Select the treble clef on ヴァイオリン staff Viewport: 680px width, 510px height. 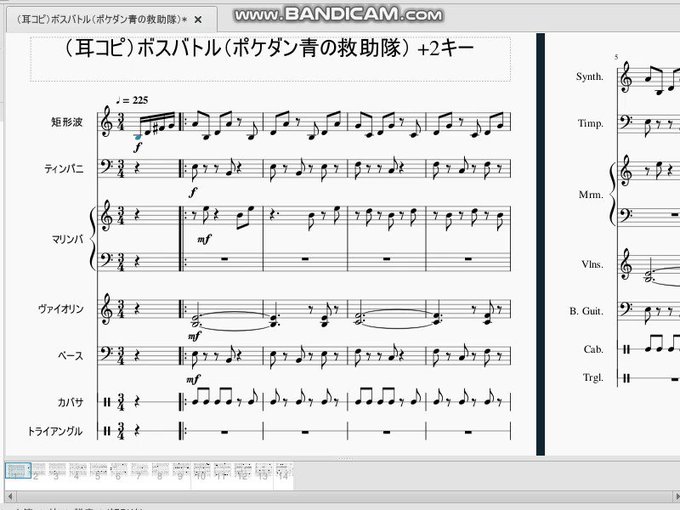(106, 309)
